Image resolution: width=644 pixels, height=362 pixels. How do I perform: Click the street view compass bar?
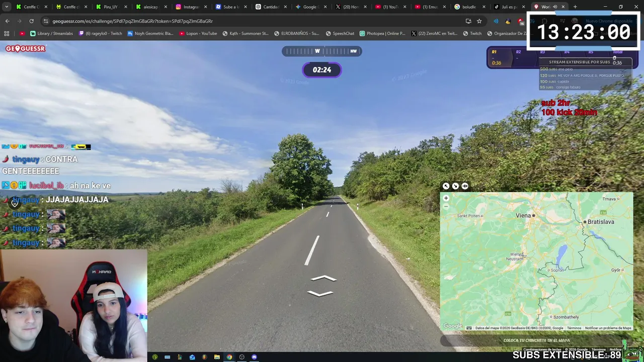pyautogui.click(x=322, y=51)
